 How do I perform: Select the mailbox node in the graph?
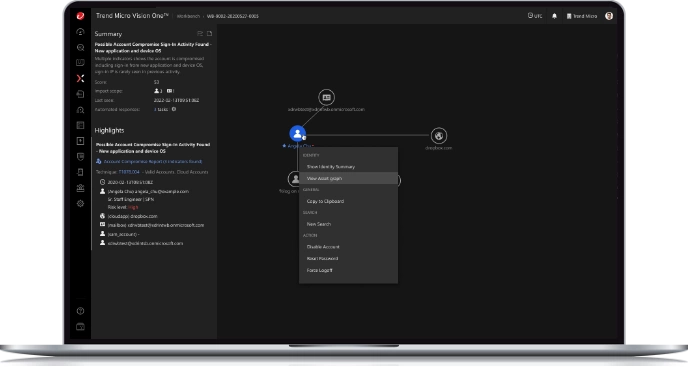(x=326, y=97)
